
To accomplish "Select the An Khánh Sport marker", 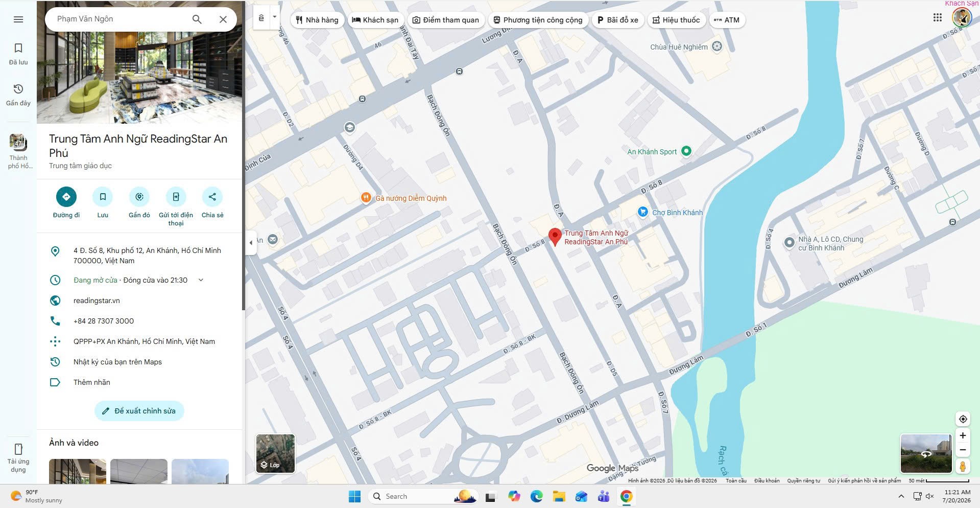I will tap(686, 151).
